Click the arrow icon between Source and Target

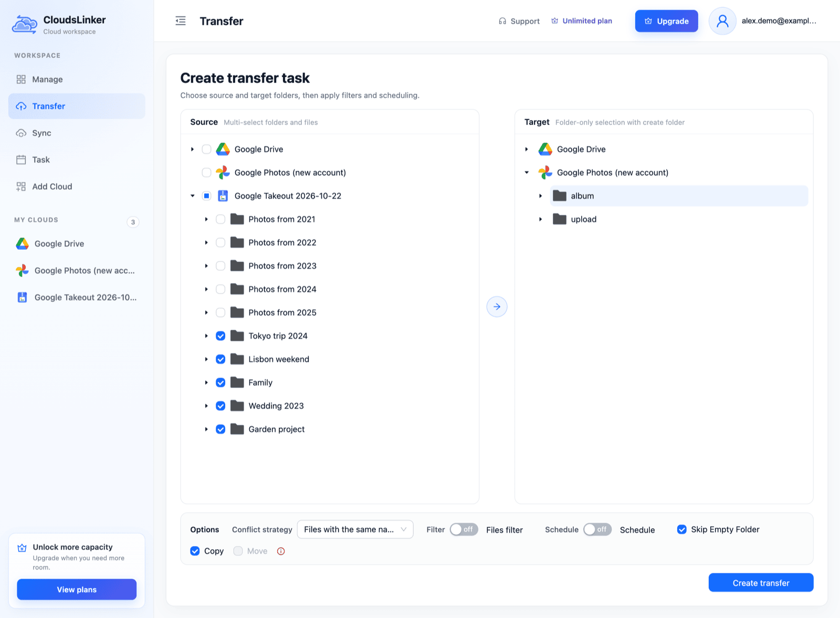click(x=497, y=307)
